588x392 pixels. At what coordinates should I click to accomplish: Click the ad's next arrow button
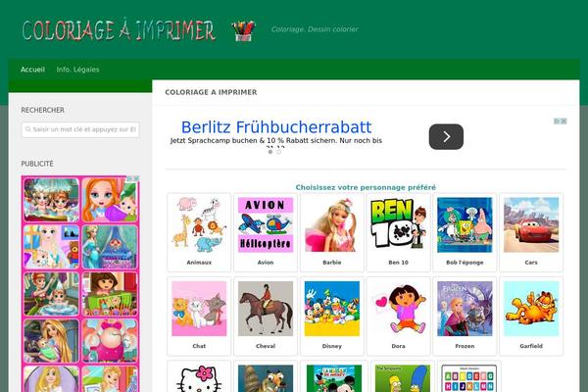click(x=446, y=136)
